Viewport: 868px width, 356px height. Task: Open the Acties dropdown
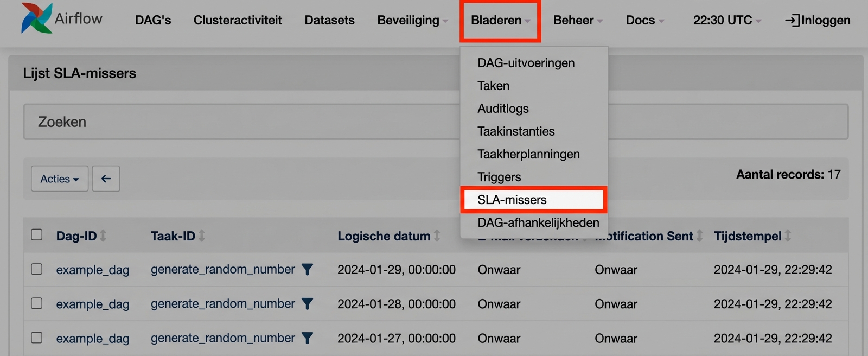pos(60,179)
